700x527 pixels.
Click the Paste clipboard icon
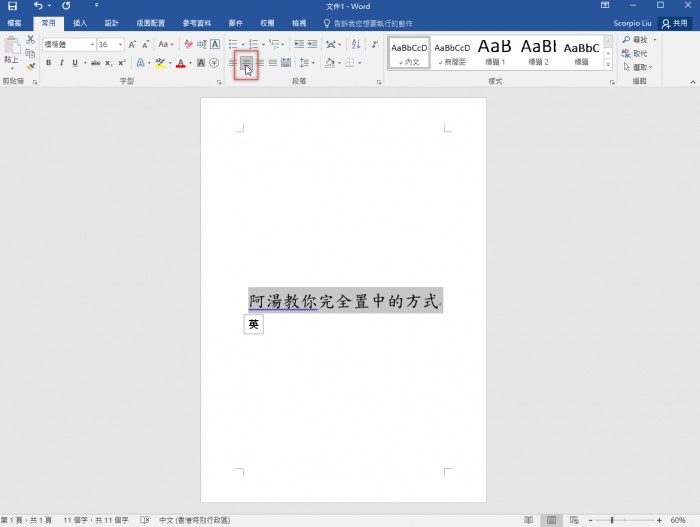12,45
